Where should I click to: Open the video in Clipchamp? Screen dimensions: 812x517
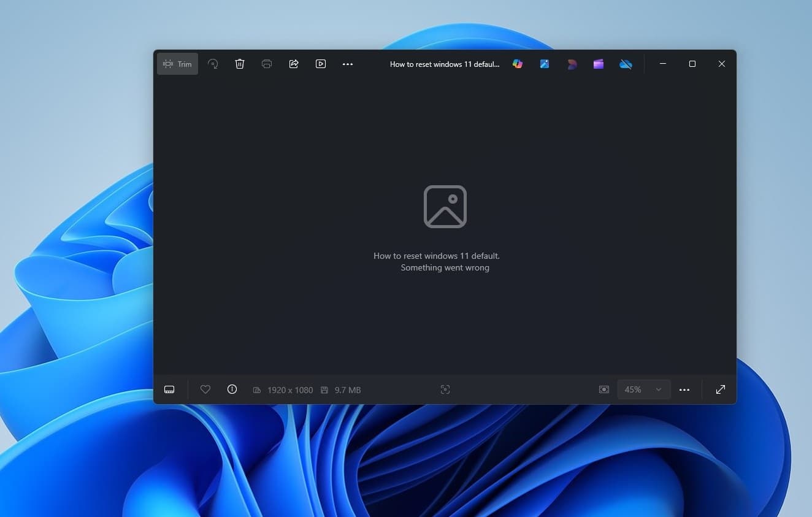pyautogui.click(x=599, y=64)
